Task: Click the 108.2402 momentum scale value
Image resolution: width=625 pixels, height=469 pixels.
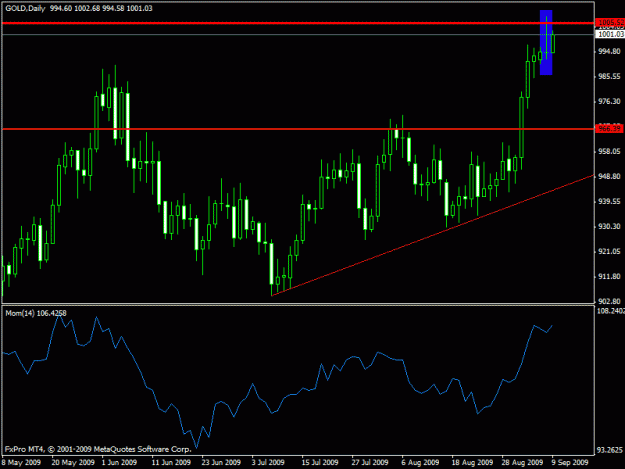Action: pyautogui.click(x=610, y=311)
